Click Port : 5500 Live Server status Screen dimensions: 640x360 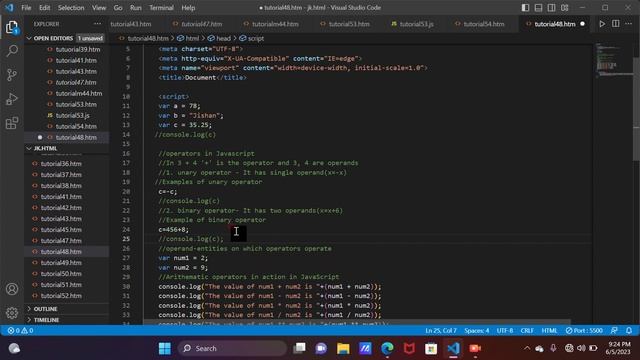pyautogui.click(x=584, y=331)
